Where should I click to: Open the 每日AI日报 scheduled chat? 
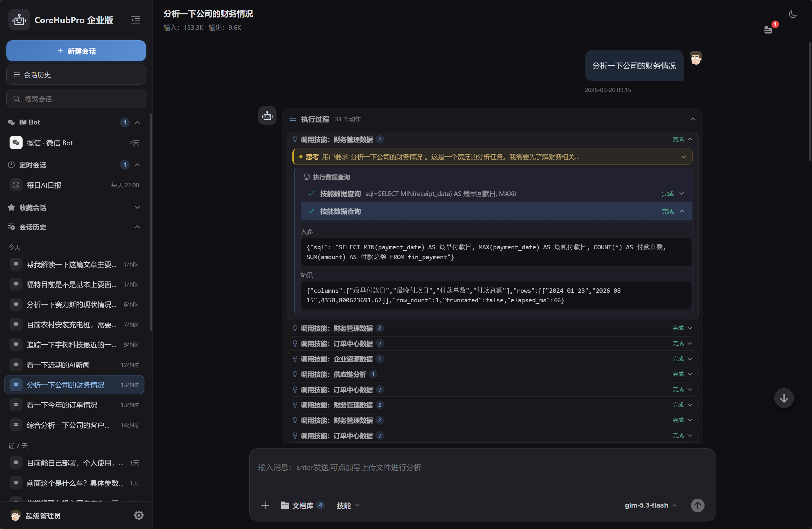(x=74, y=185)
